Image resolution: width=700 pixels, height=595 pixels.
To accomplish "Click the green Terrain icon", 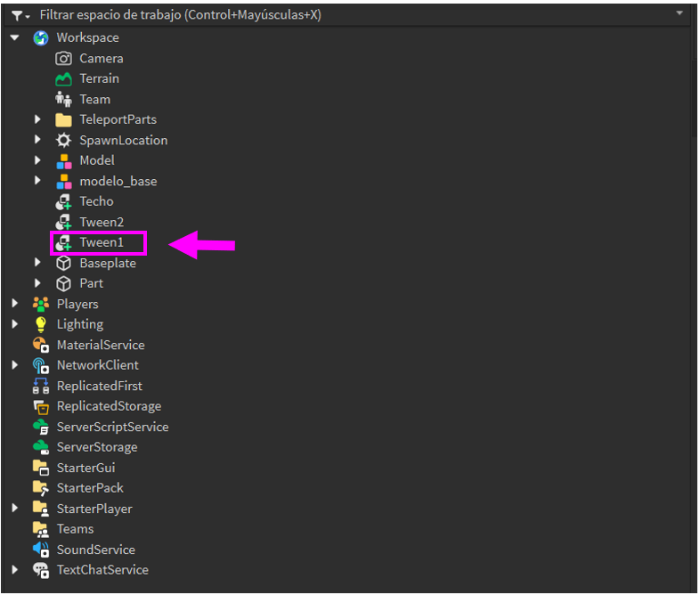I will tap(63, 79).
